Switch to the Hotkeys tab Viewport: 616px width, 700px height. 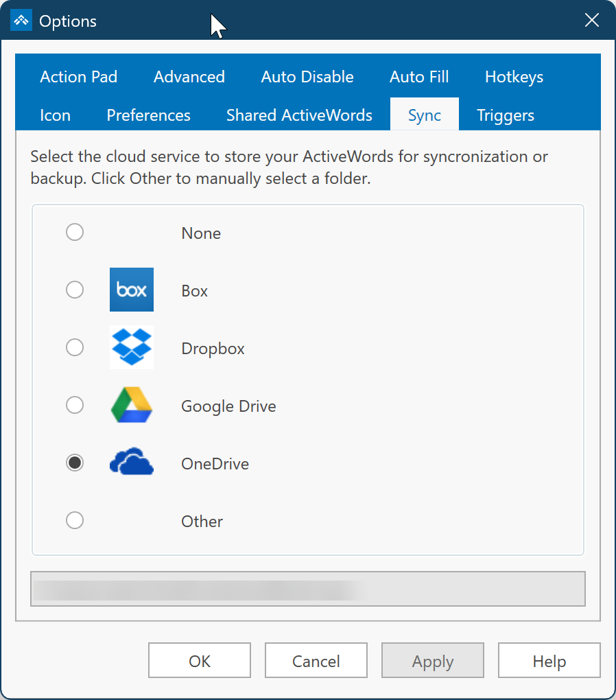pos(514,77)
